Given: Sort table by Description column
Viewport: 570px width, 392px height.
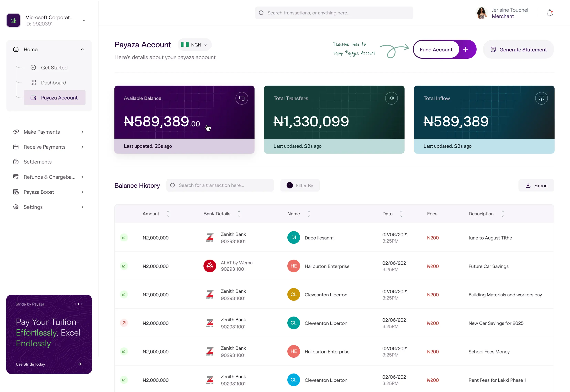Looking at the screenshot, I should (x=502, y=214).
